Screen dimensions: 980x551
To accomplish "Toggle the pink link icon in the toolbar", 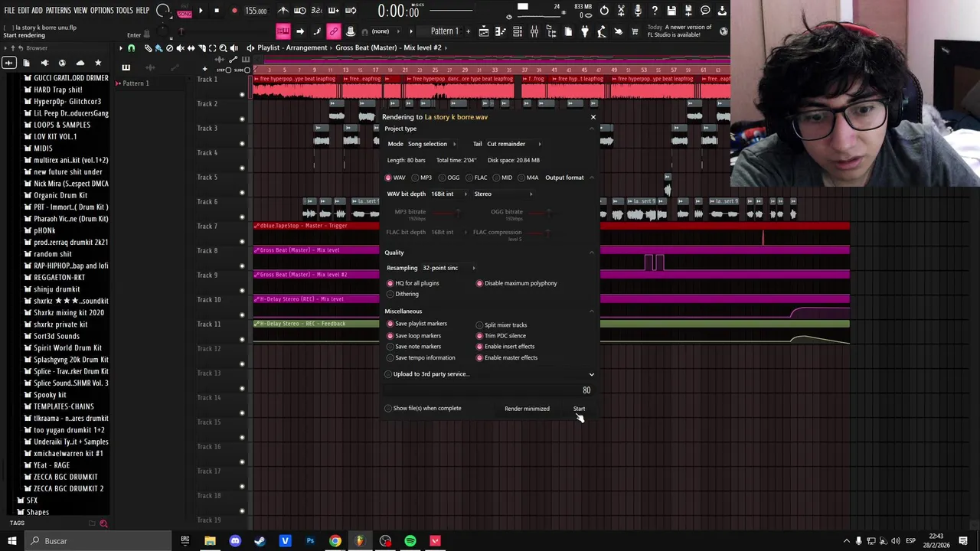I will [x=334, y=31].
